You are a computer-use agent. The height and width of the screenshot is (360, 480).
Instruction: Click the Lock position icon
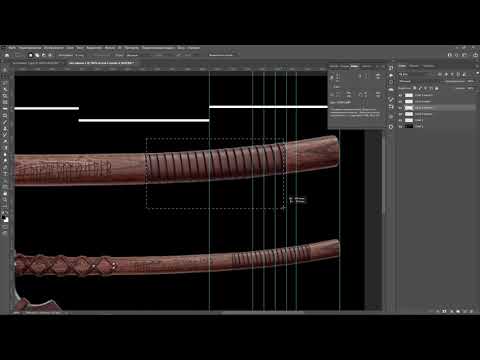426,88
